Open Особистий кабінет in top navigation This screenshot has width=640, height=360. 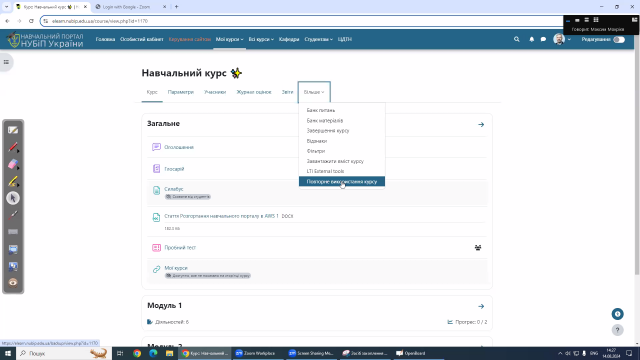click(142, 39)
